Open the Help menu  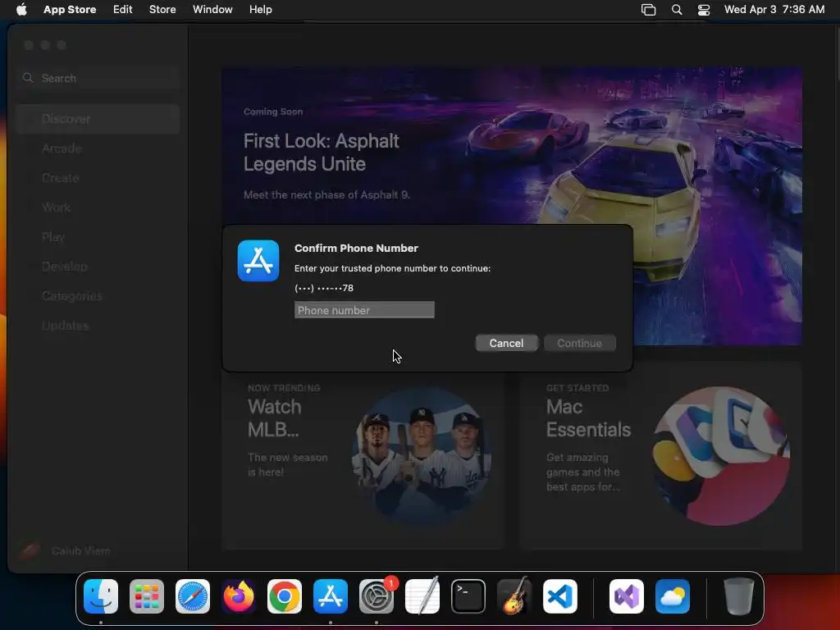(260, 10)
